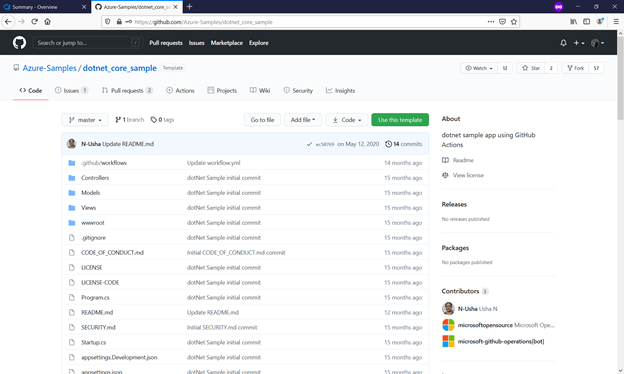Viewport: 624px width, 374px height.
Task: Open the Controllers folder
Action: click(x=95, y=178)
